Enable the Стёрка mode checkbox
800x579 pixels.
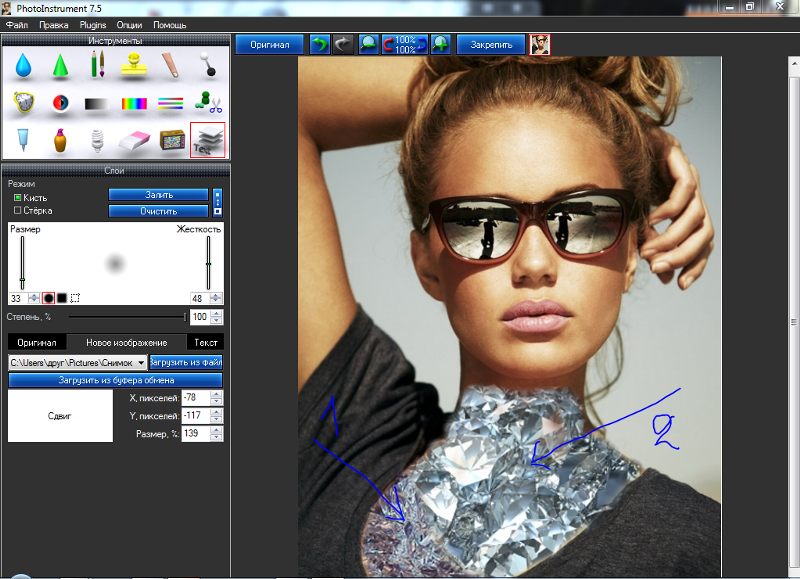click(17, 210)
